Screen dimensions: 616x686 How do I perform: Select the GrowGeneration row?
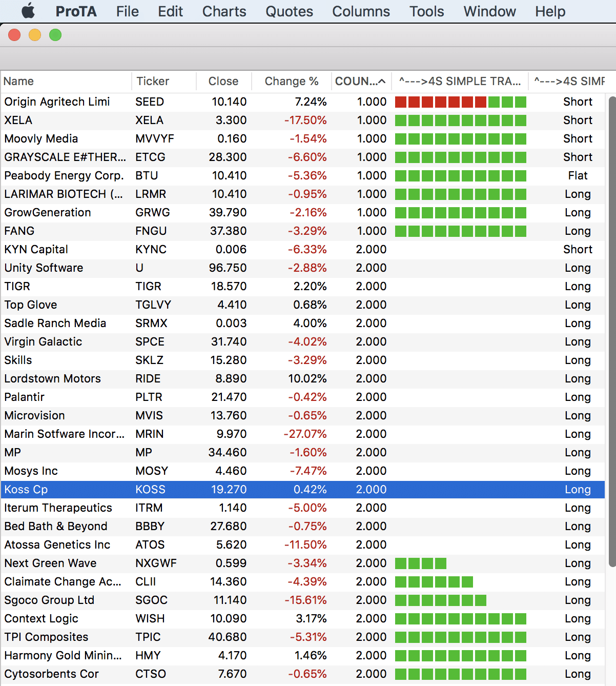(303, 212)
